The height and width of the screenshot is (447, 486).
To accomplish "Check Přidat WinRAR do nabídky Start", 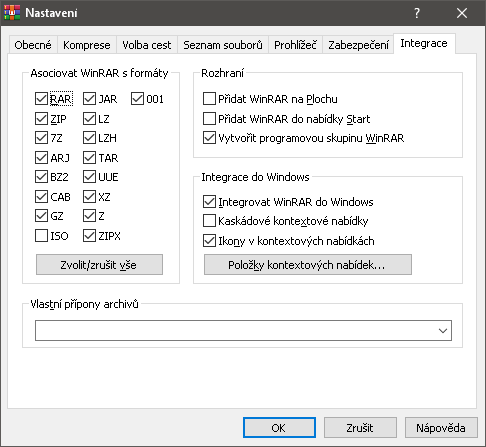I will click(209, 118).
